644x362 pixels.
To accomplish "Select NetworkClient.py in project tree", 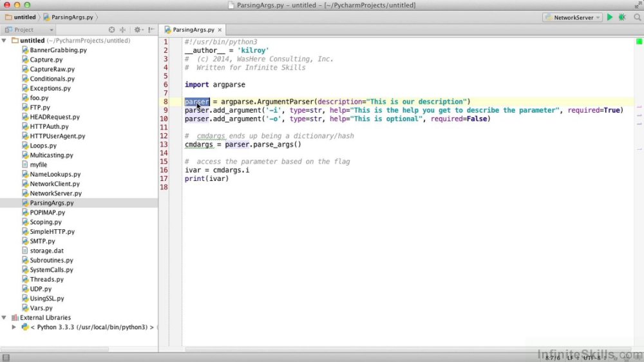I will click(x=55, y=184).
